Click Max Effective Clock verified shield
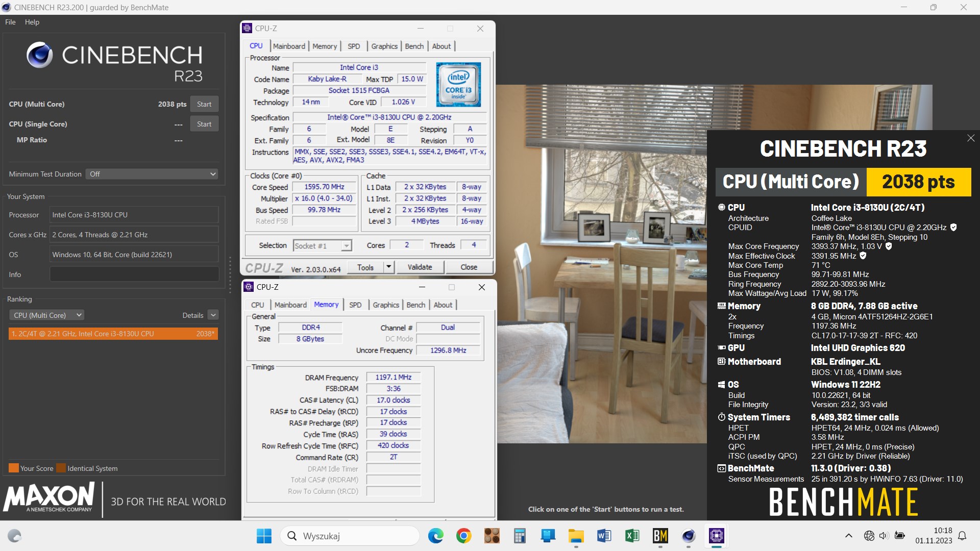 point(863,256)
